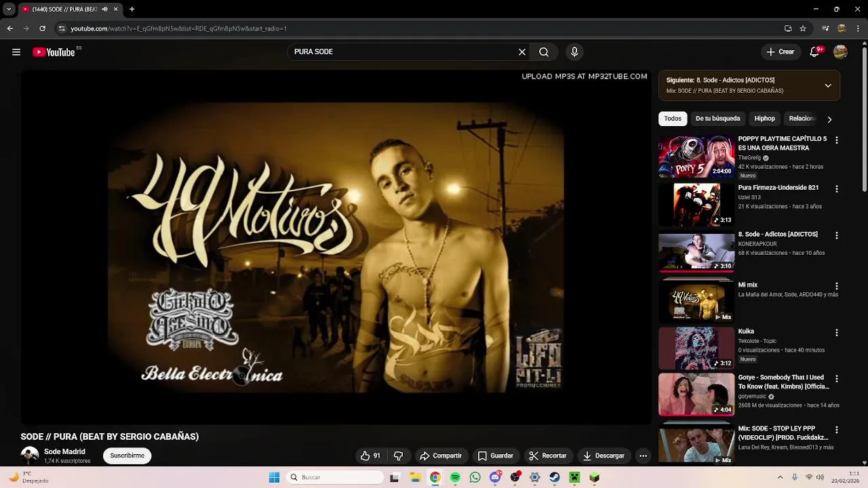Mute the tab via its audio icon

click(104, 9)
